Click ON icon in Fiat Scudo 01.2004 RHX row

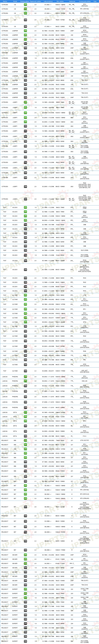[25, 291]
